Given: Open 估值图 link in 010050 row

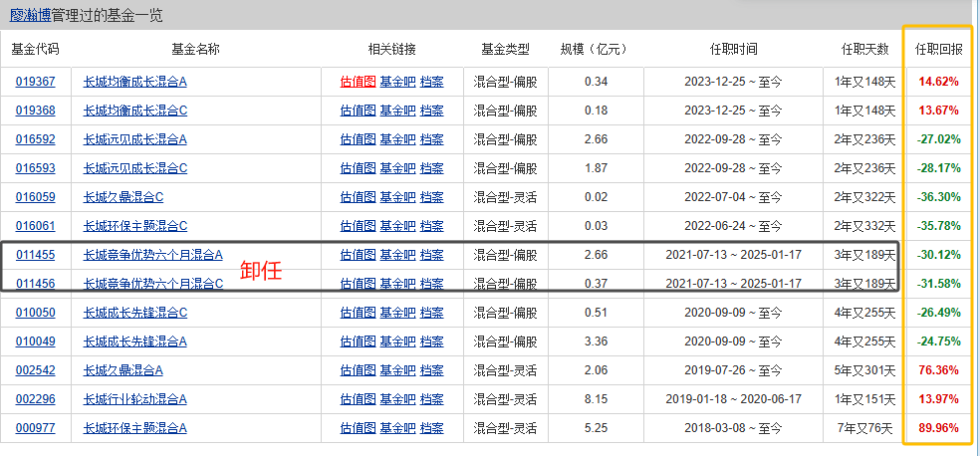Looking at the screenshot, I should pyautogui.click(x=359, y=313).
